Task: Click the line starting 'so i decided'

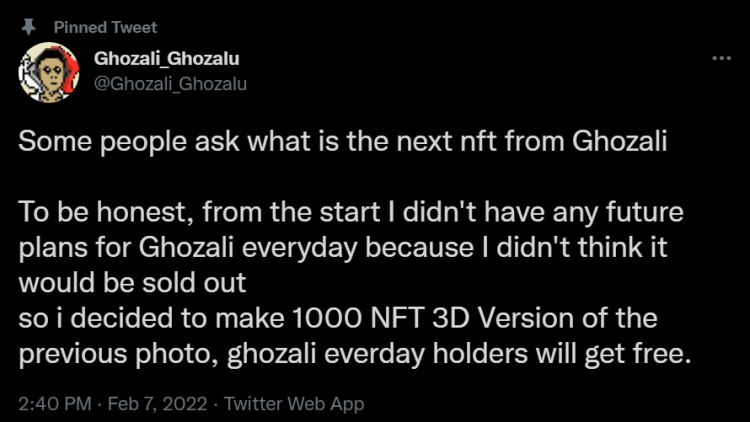Action: pyautogui.click(x=338, y=319)
